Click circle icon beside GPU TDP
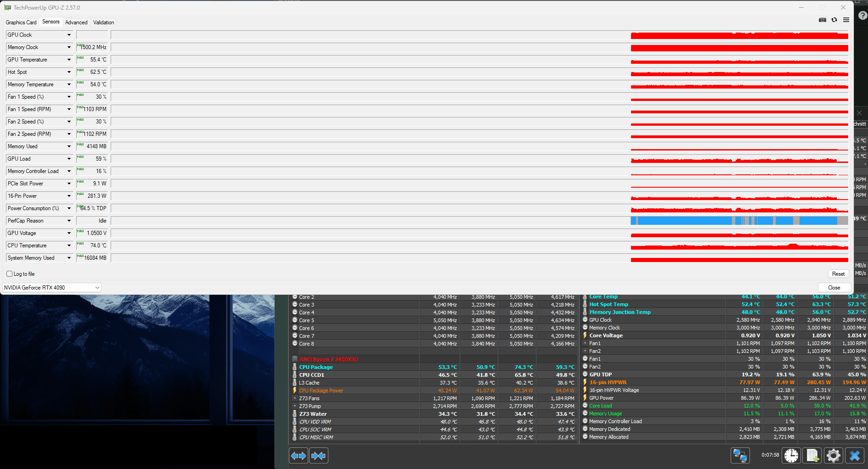 pyautogui.click(x=585, y=374)
